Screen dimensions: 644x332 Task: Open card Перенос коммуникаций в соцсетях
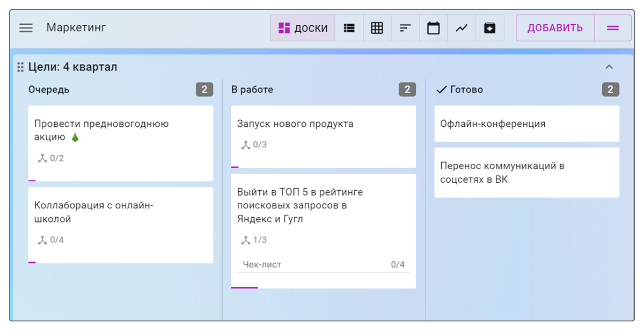(x=526, y=172)
